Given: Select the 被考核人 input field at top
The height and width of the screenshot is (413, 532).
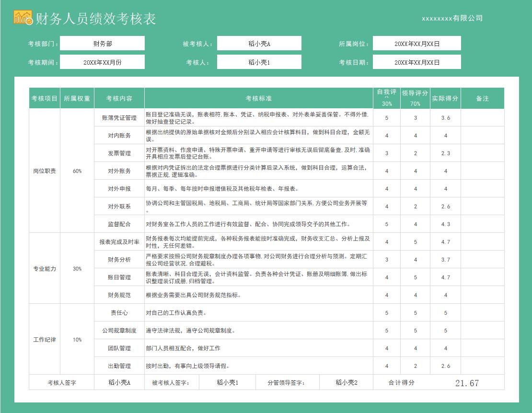Looking at the screenshot, I should (259, 44).
